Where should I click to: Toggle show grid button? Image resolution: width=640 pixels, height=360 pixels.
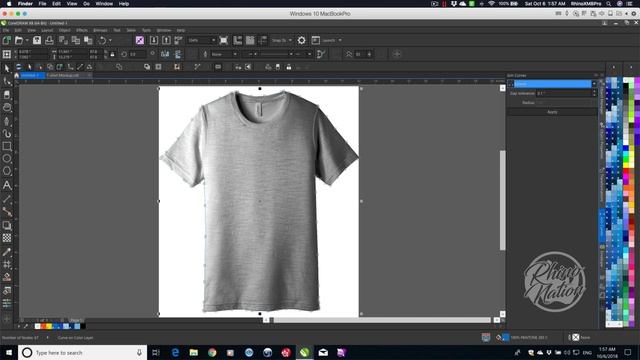point(250,40)
